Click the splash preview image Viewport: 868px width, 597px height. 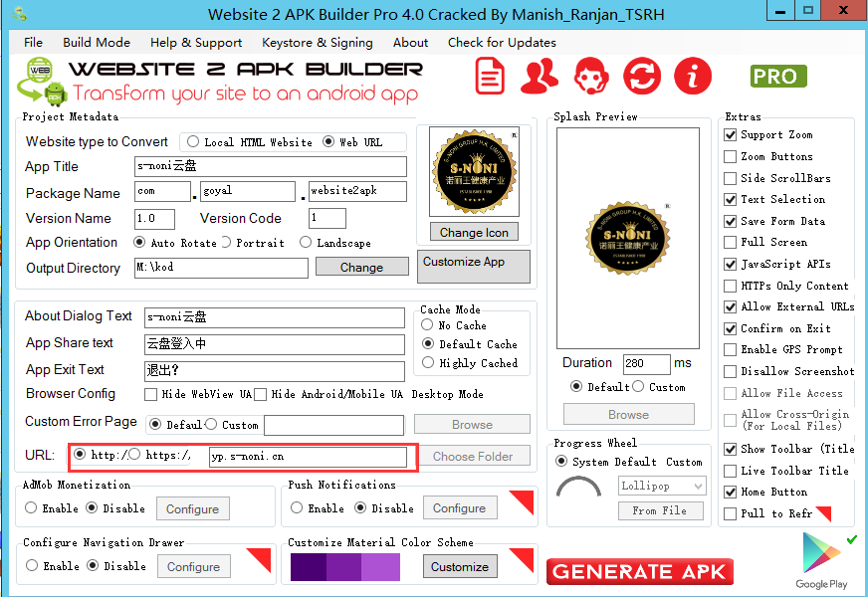click(628, 238)
